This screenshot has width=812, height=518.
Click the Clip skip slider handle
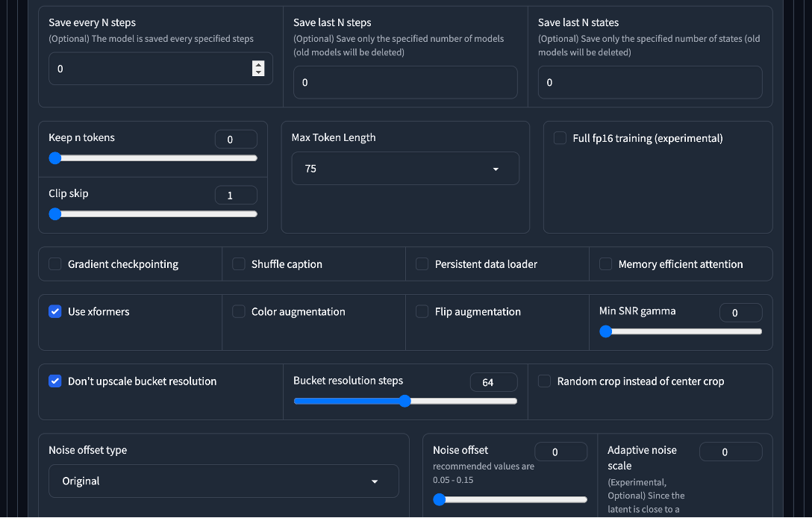tap(54, 214)
